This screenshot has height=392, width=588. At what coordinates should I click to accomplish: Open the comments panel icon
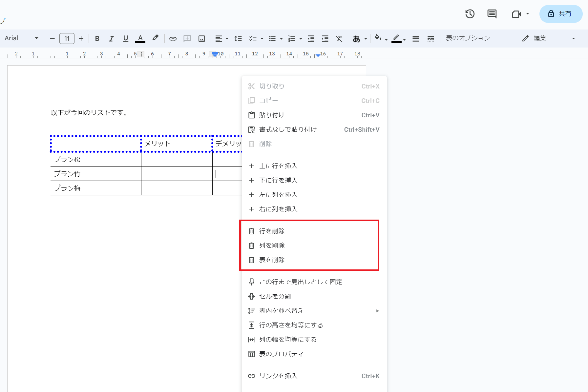[492, 14]
